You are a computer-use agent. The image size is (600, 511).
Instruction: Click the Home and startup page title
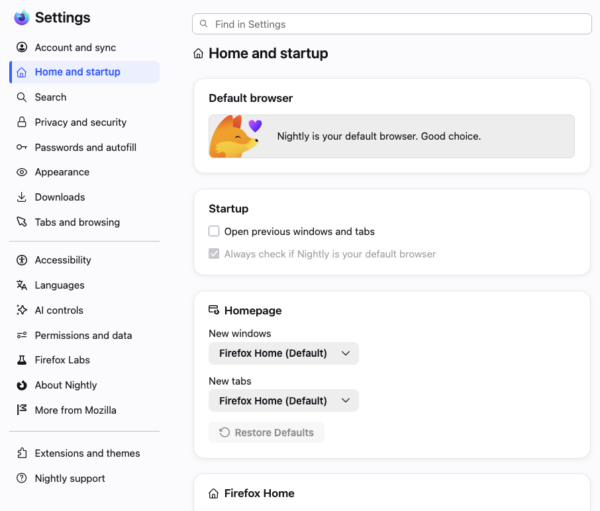click(268, 54)
